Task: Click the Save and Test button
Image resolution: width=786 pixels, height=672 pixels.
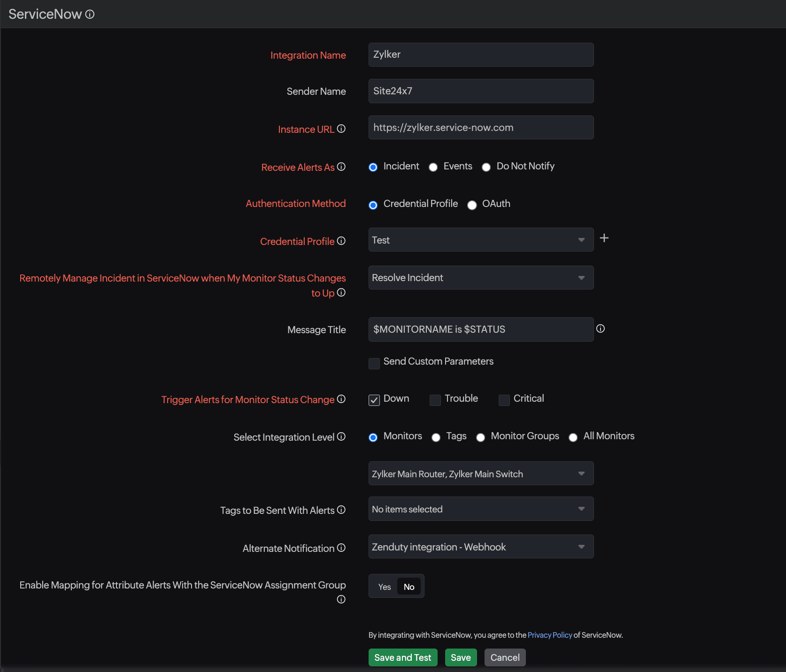Action: (402, 657)
